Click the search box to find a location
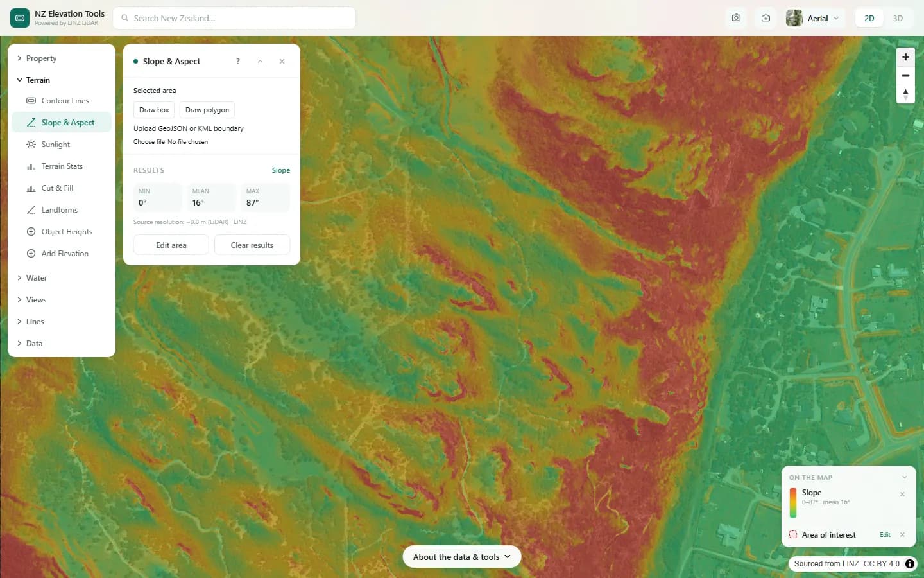This screenshot has height=578, width=924. coord(234,18)
